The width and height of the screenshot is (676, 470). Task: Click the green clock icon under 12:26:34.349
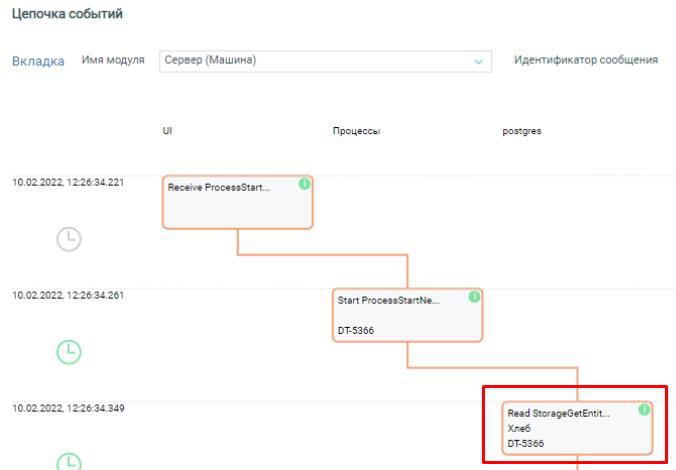coord(68,462)
